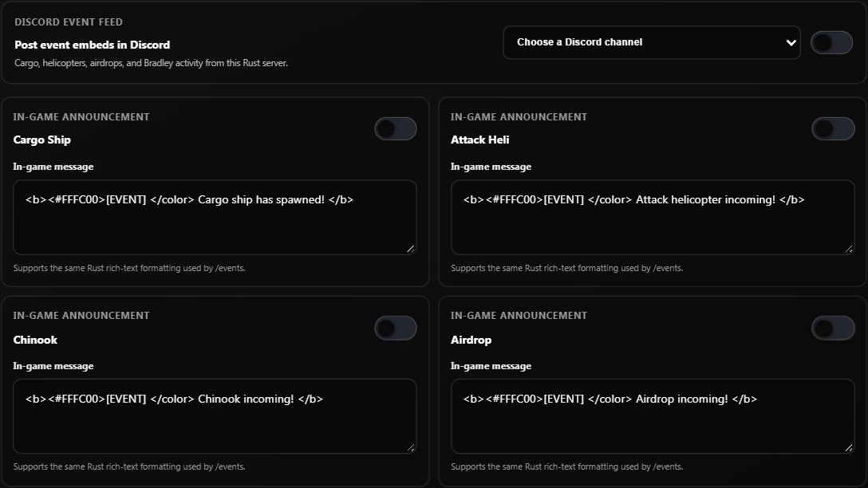Viewport: 868px width, 488px height.
Task: Click the 'Airdrop' card title
Action: tap(471, 340)
